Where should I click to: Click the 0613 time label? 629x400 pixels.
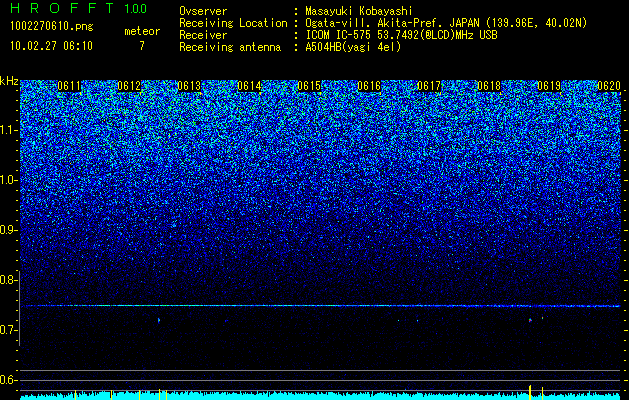[189, 86]
